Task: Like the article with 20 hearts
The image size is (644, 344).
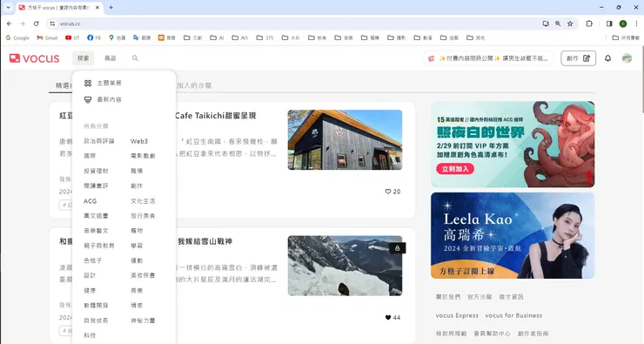Action: click(x=388, y=192)
